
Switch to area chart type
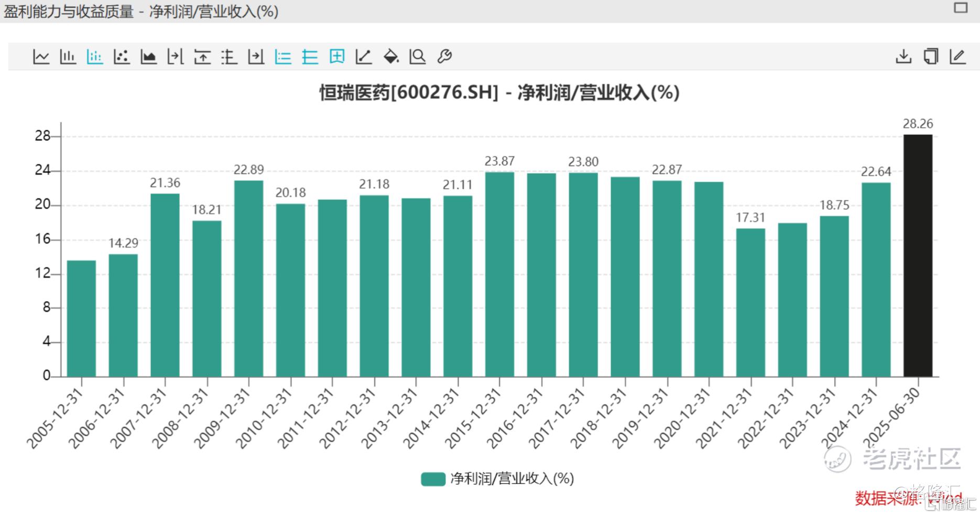148,56
